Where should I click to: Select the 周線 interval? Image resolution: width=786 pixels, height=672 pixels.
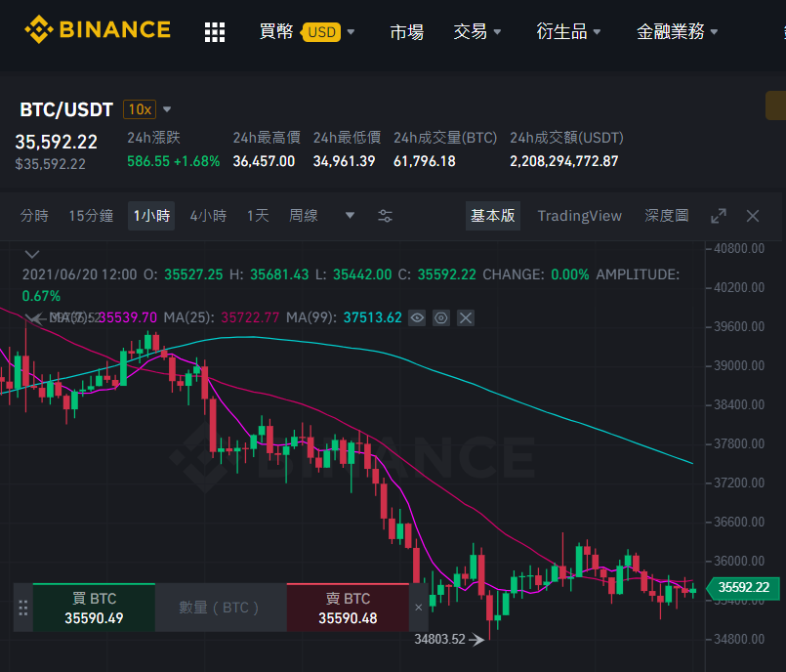(304, 216)
